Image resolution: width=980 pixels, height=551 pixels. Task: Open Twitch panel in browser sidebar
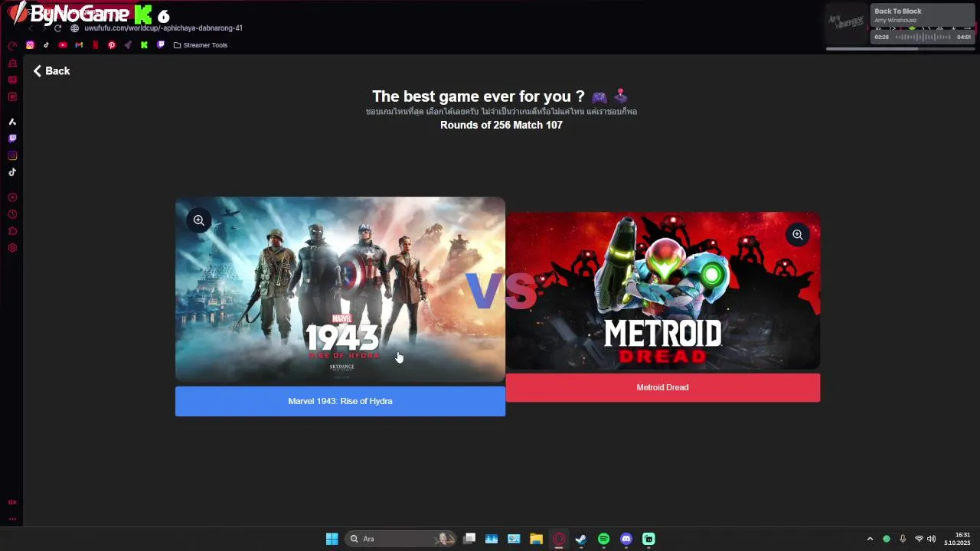pyautogui.click(x=12, y=139)
